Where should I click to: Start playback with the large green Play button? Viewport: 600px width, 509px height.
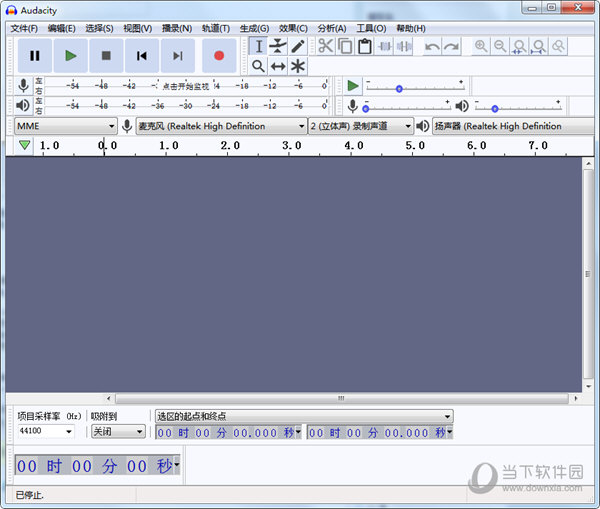tap(70, 56)
